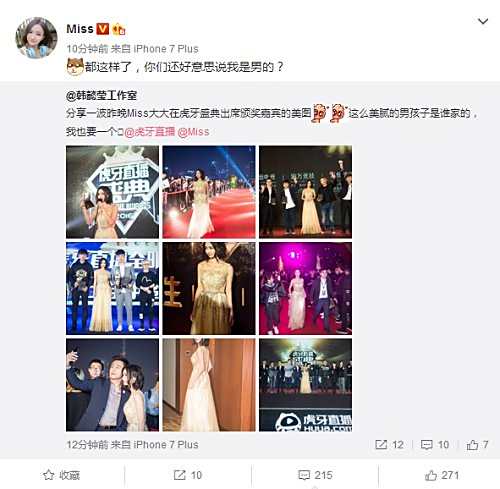This screenshot has height=489, width=500.
Task: Open the Miss username link
Action: click(x=80, y=29)
